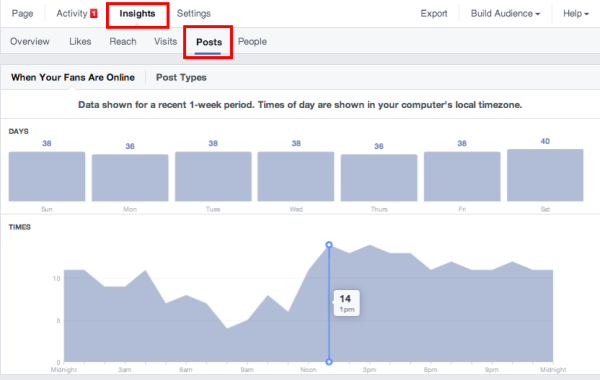Open the Settings tab
This screenshot has height=380, width=600.
point(194,14)
